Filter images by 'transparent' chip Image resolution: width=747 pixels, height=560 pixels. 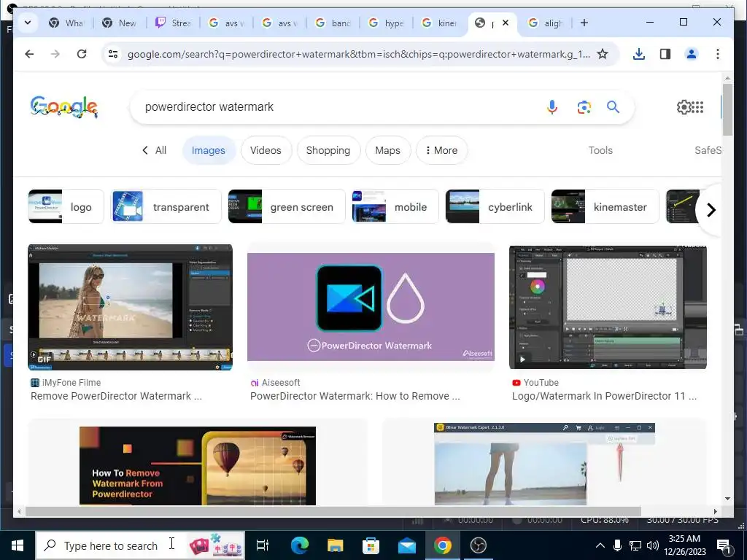click(166, 206)
